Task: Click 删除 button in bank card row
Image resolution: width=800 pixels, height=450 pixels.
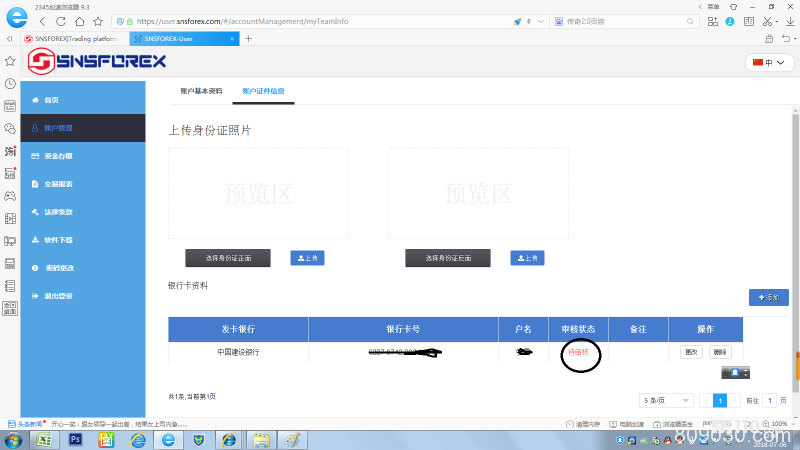Action: pos(720,352)
